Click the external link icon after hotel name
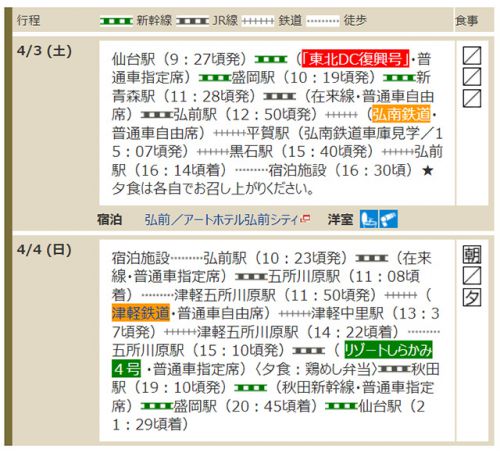 point(305,219)
